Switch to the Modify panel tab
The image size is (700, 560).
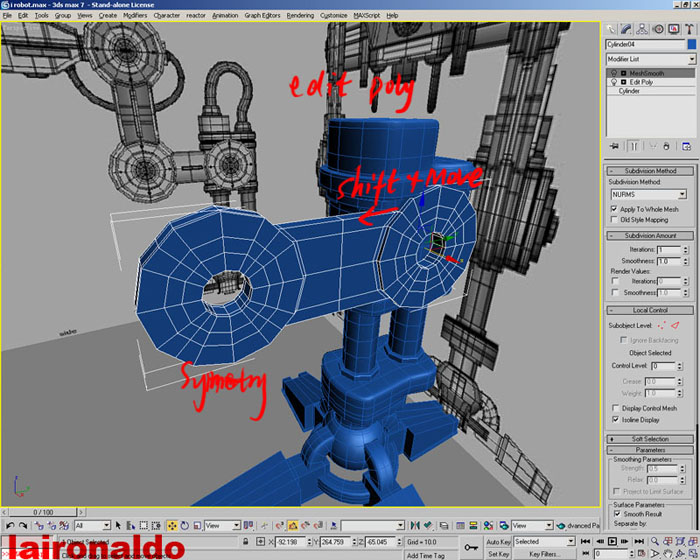626,30
